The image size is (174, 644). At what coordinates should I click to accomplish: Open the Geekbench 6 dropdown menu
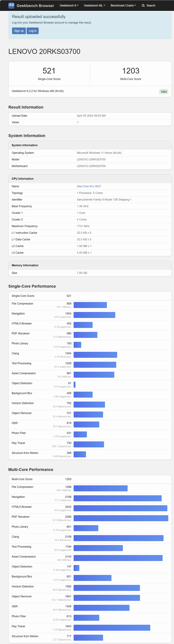click(x=69, y=6)
